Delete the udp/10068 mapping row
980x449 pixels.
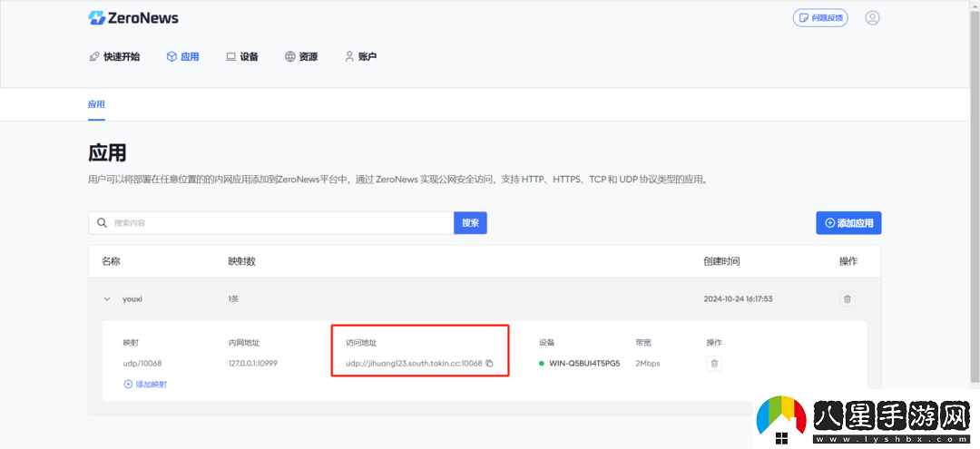[714, 364]
